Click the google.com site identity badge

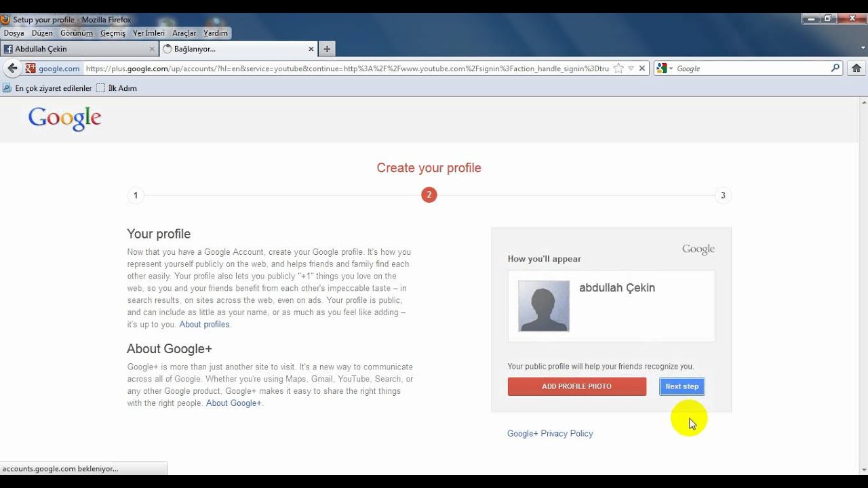coord(53,68)
